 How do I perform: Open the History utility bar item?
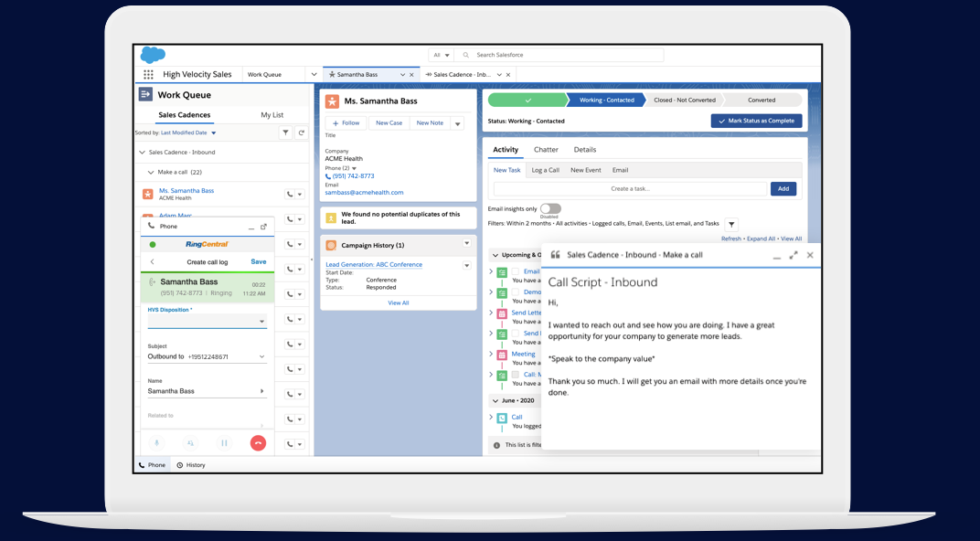coord(191,465)
